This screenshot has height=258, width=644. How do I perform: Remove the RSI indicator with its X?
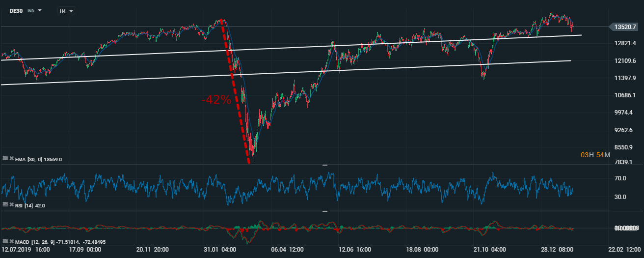11,204
